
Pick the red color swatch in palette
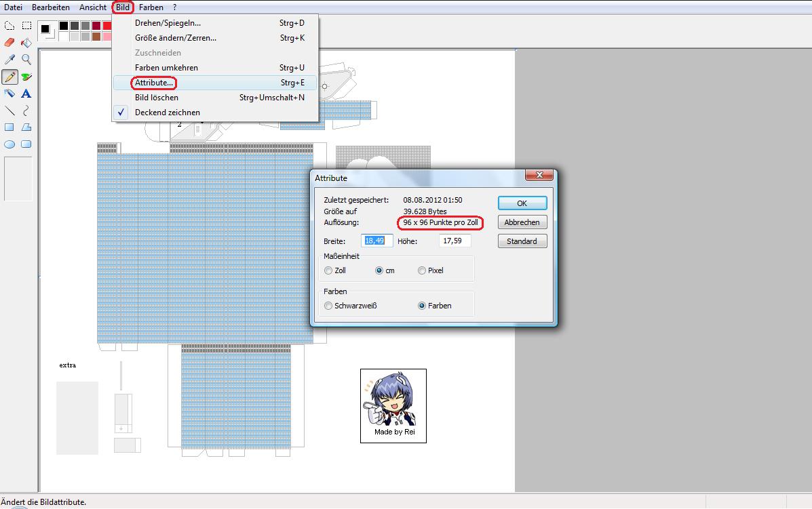[x=109, y=26]
